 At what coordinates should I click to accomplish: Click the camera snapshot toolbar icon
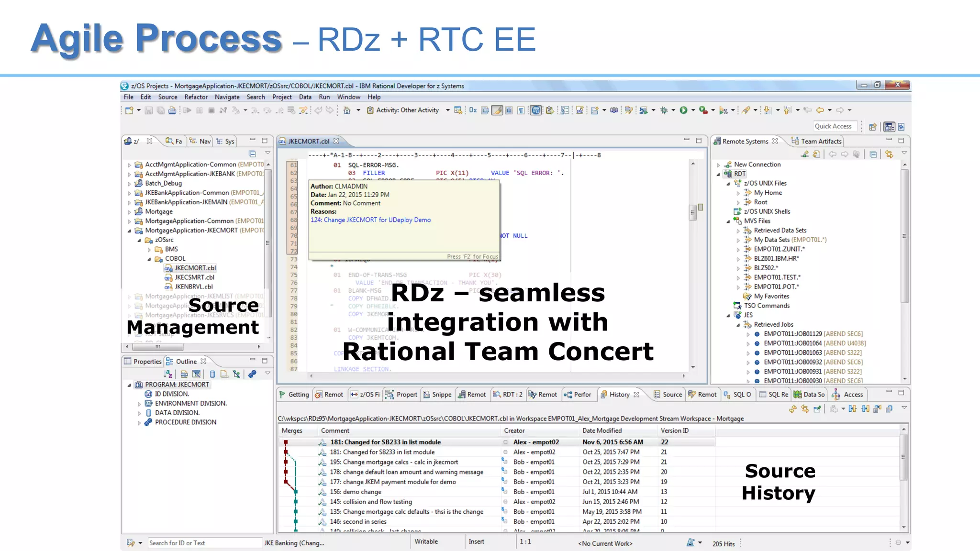point(614,110)
